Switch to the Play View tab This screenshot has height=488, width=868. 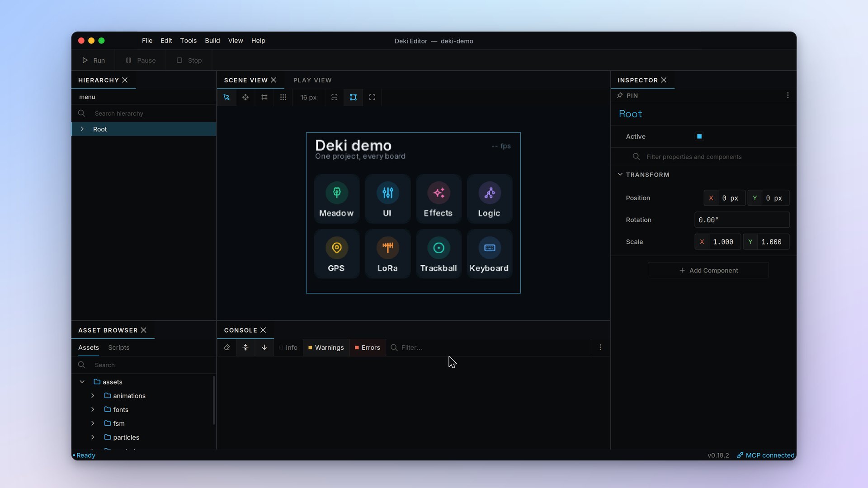point(312,80)
